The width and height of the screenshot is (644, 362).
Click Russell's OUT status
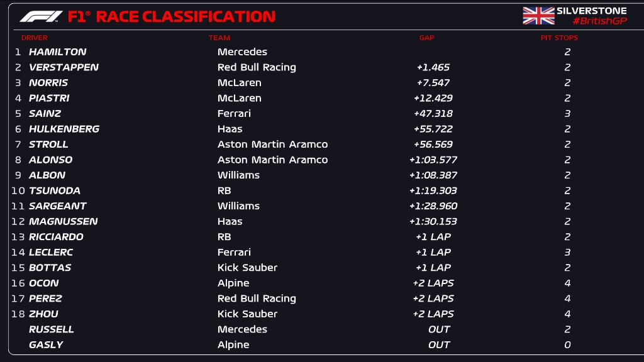[x=439, y=329]
